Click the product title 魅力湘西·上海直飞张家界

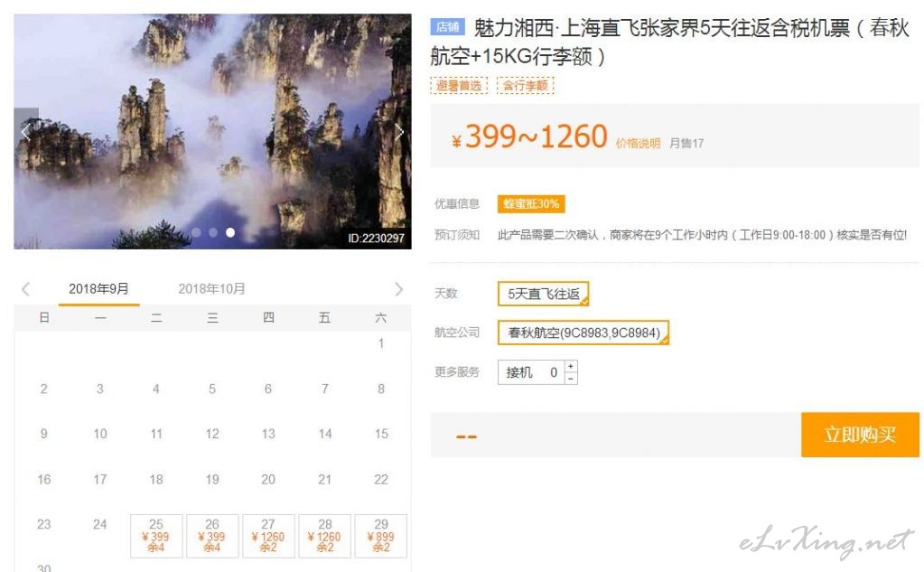point(669,42)
